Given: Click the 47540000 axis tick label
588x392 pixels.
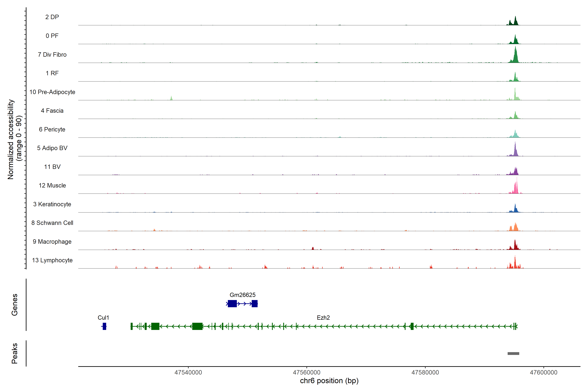Looking at the screenshot, I should tap(188, 372).
